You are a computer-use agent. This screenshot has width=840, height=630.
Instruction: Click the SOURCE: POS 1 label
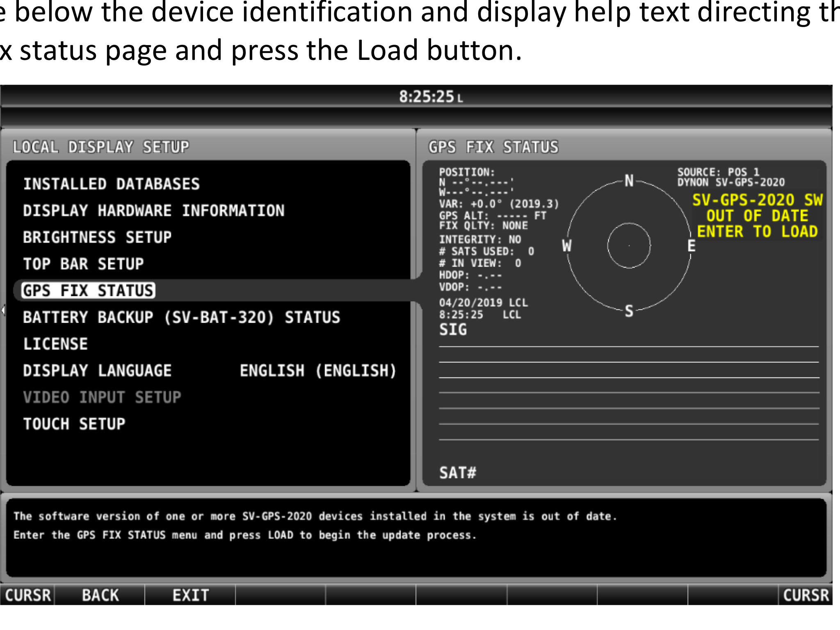[x=718, y=172]
